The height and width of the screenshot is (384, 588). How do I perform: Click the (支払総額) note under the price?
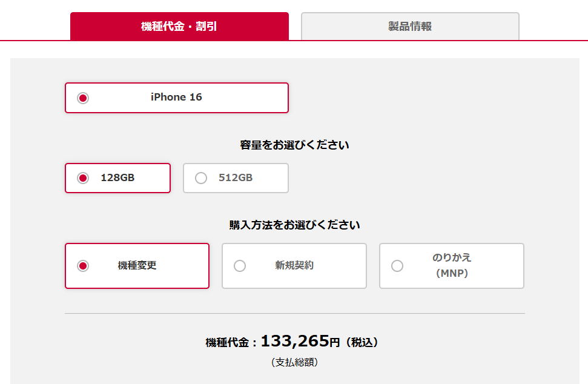294,362
